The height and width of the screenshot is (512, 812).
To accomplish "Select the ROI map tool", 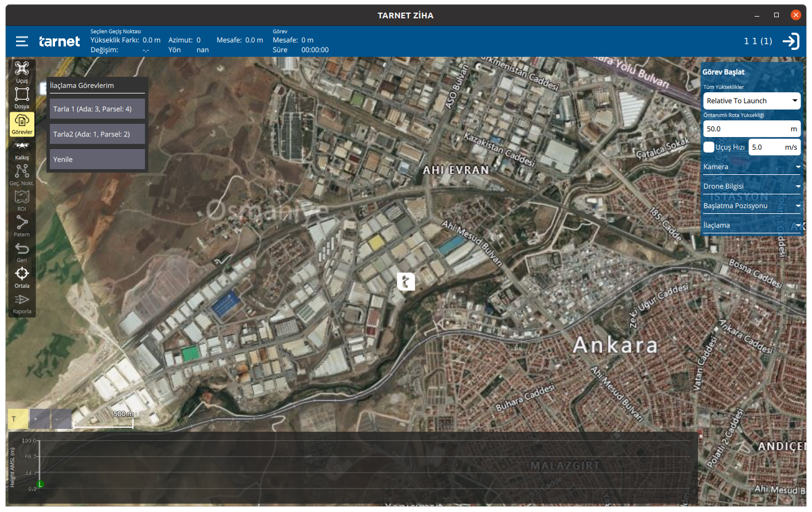I will [x=22, y=201].
